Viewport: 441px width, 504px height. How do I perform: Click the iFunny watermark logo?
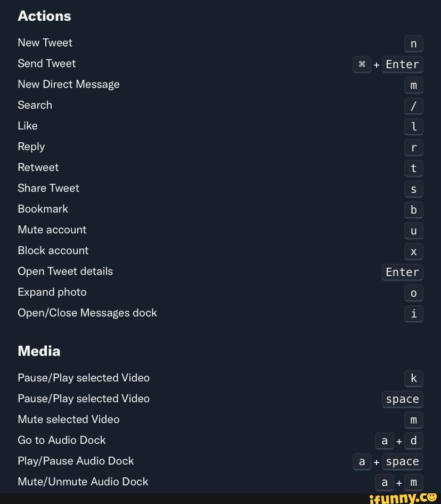(403, 498)
